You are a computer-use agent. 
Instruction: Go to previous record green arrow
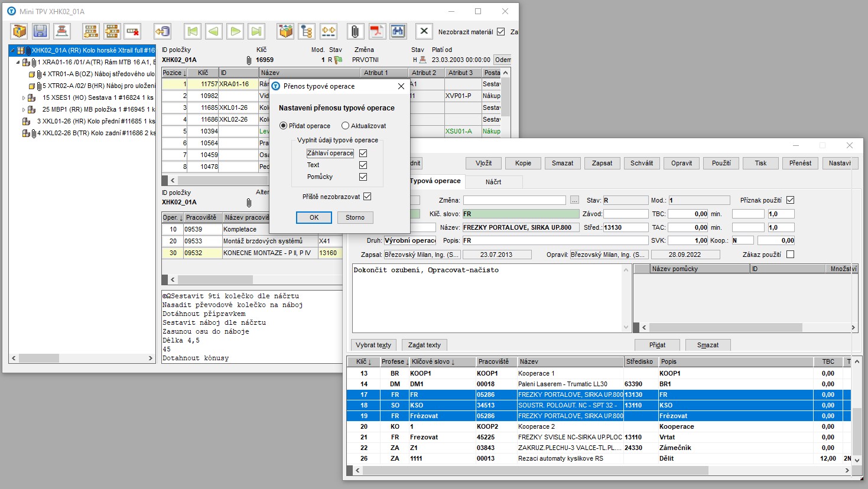pos(214,31)
